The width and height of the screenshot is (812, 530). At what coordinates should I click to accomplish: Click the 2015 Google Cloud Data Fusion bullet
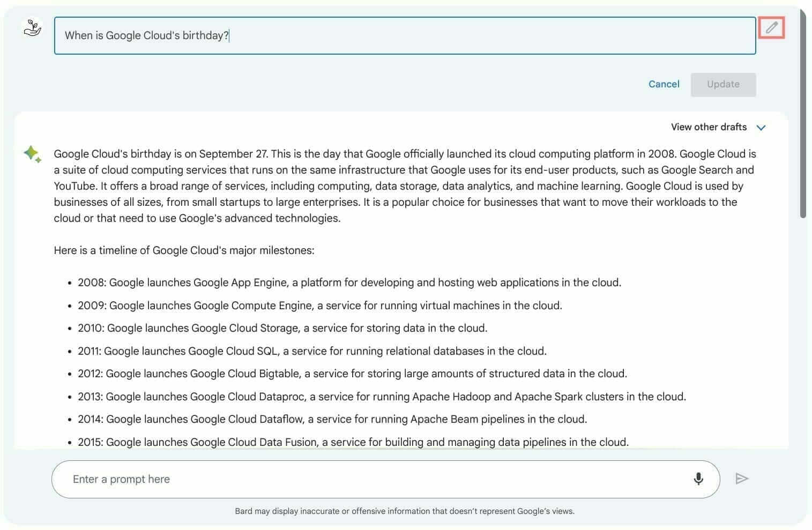[353, 442]
